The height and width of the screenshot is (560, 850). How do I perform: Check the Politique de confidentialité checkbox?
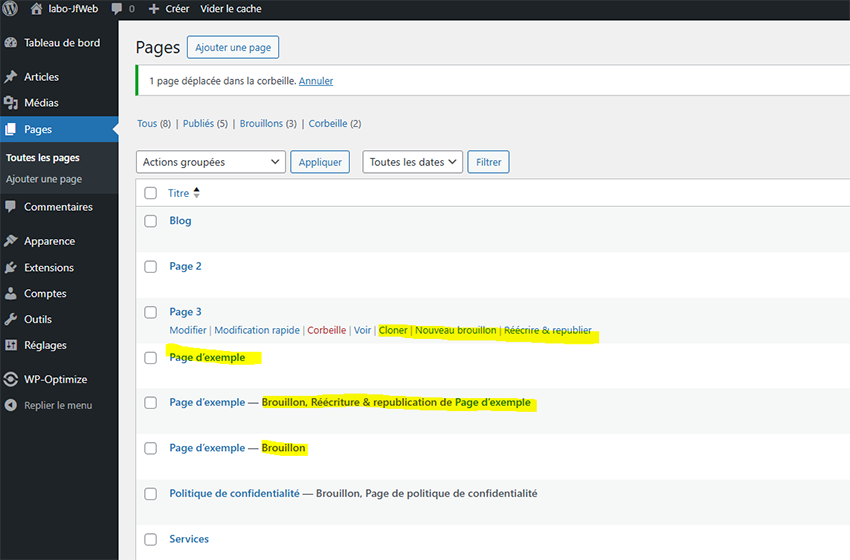point(151,494)
